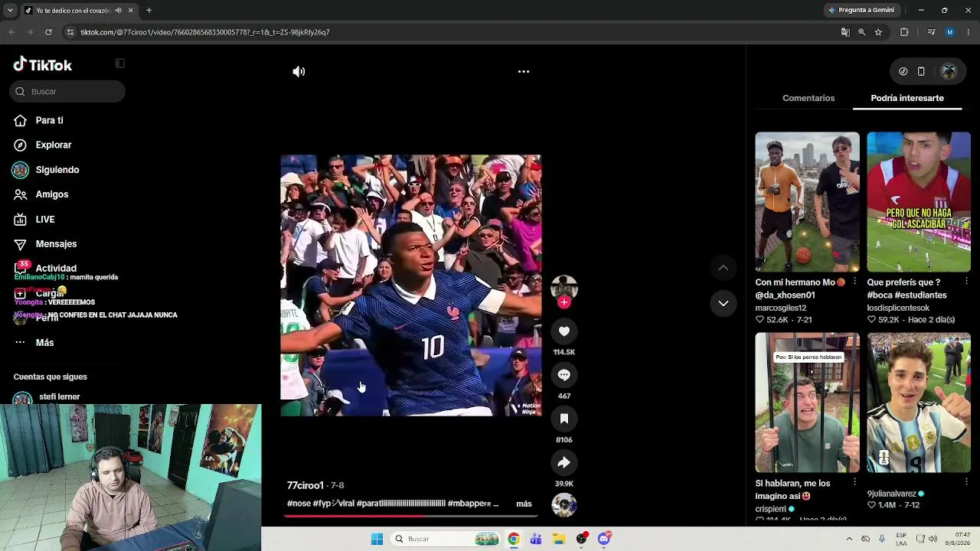The height and width of the screenshot is (551, 980).
Task: Mute the tab via its speaker icon
Action: [118, 11]
